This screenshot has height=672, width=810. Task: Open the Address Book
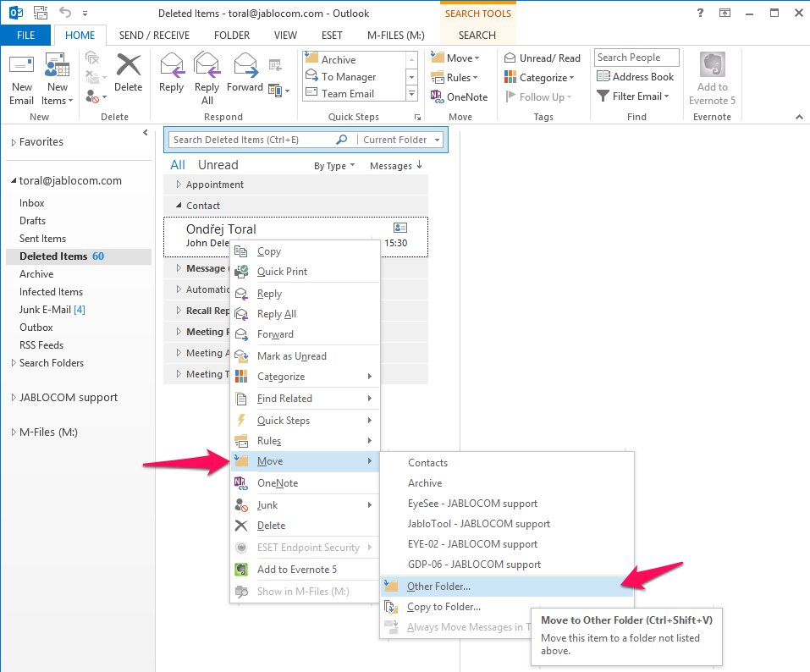pos(635,77)
